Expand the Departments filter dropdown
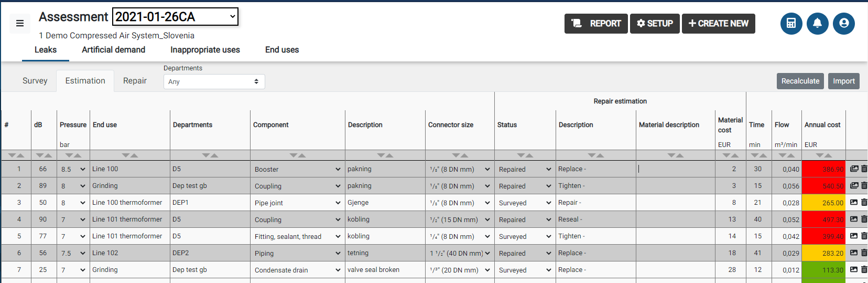The width and height of the screenshot is (868, 283). tap(214, 82)
